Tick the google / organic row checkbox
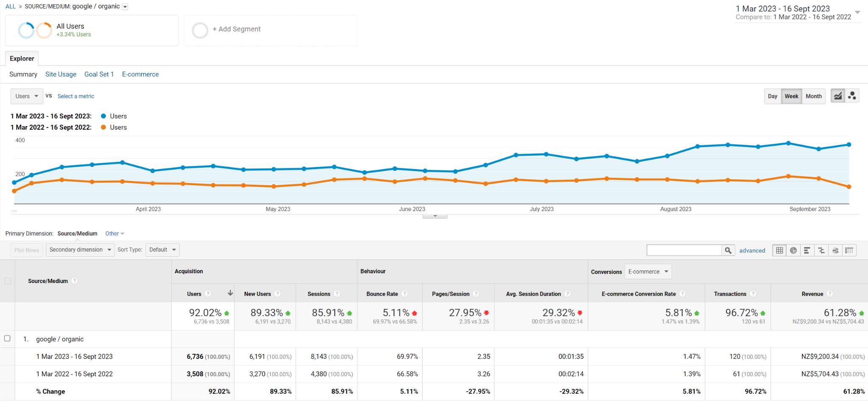Viewport: 868px width, 403px height. tap(7, 338)
